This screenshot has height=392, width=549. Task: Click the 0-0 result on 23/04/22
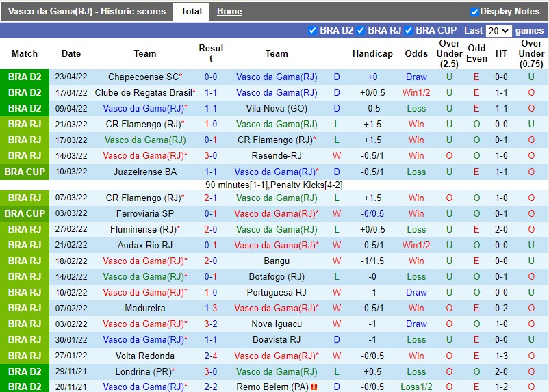[x=211, y=77]
